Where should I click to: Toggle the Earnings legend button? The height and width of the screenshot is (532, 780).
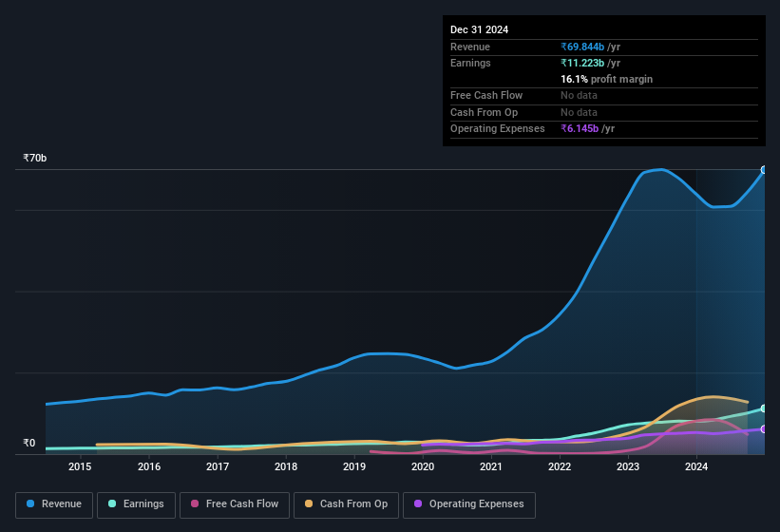136,504
